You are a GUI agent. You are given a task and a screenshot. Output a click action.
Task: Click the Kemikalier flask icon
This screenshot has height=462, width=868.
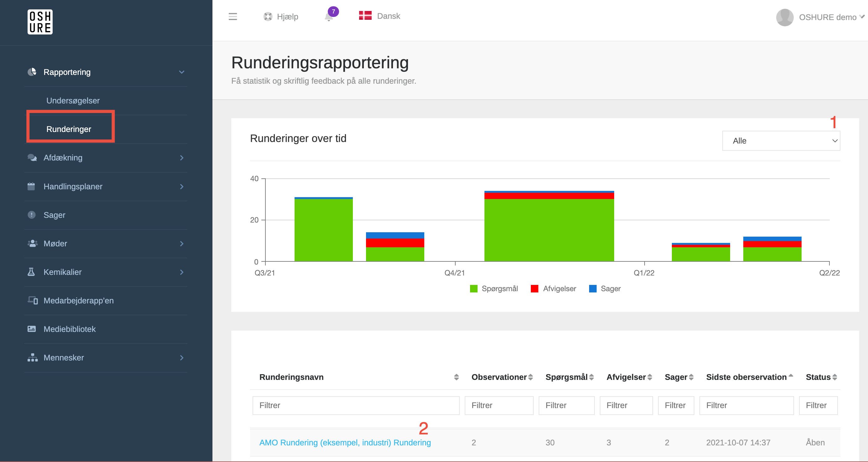pos(31,272)
